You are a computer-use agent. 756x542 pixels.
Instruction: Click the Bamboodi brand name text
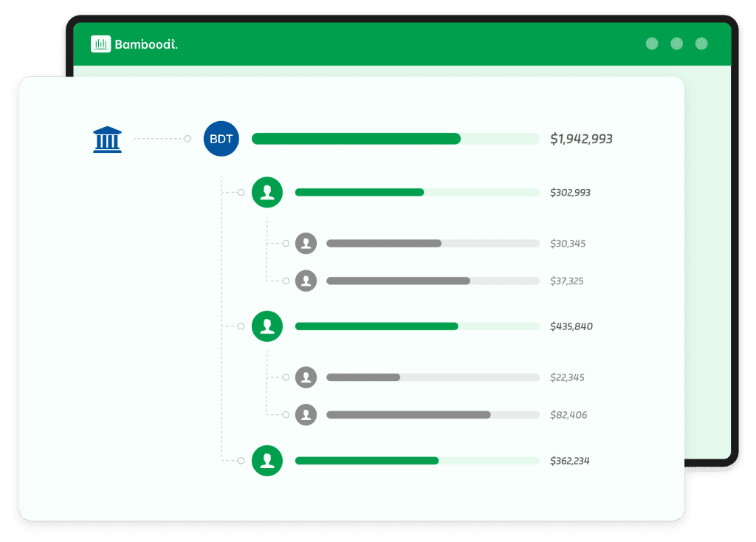pyautogui.click(x=146, y=44)
